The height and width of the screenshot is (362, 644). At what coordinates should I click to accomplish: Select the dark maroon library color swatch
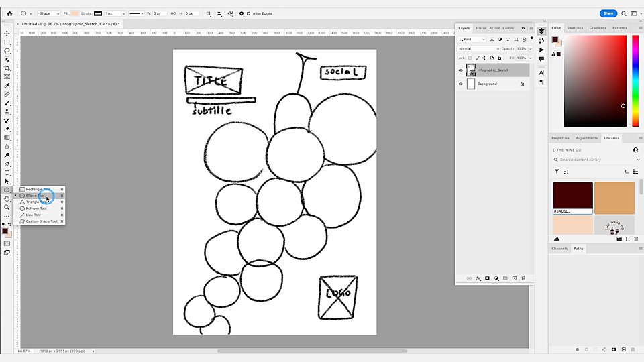[x=572, y=198]
